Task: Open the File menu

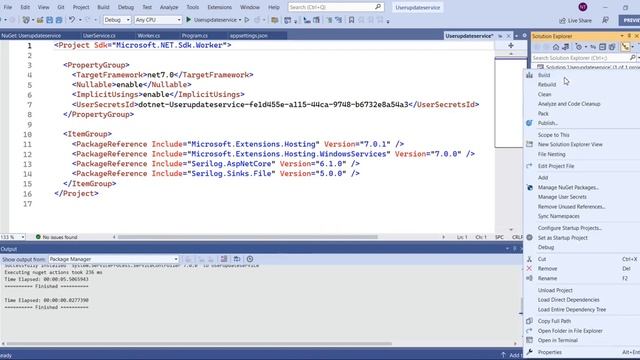Action: click(8, 7)
